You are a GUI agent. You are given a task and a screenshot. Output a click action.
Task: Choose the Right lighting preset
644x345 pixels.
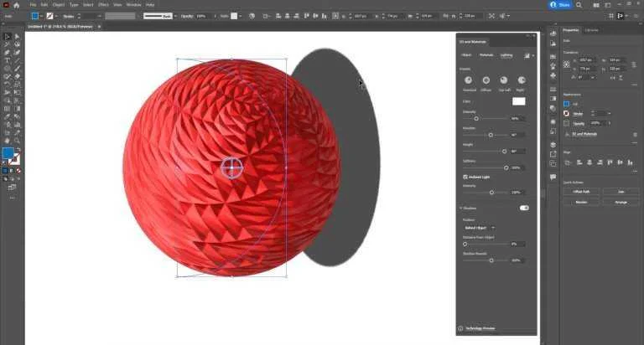pos(522,80)
